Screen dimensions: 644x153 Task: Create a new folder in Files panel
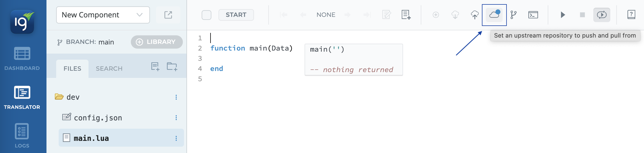(x=172, y=67)
